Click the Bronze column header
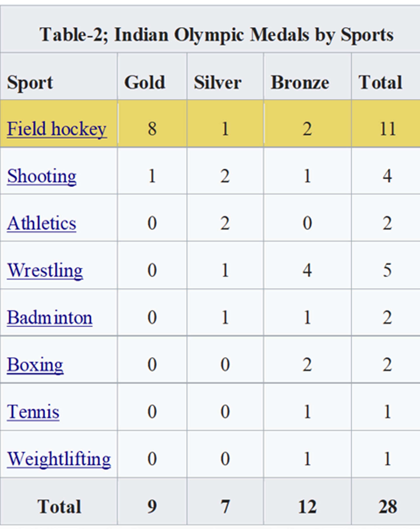This screenshot has height=529, width=420. (300, 83)
